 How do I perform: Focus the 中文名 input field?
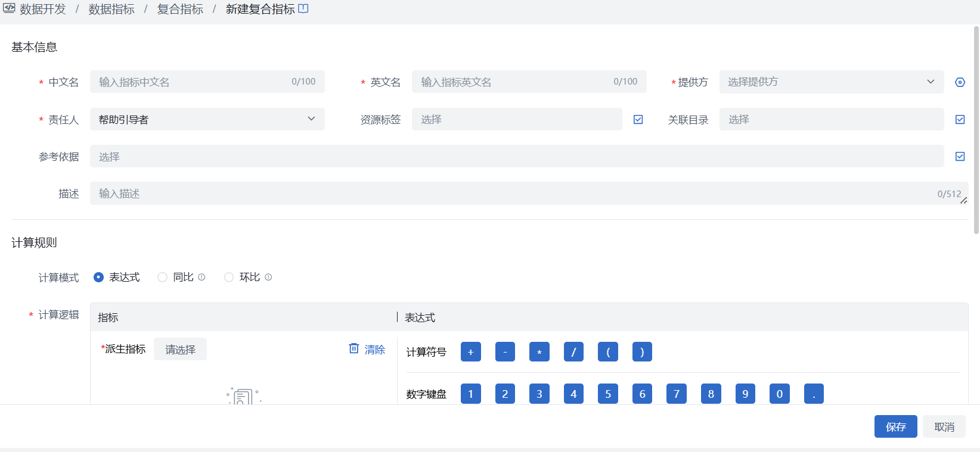point(207,82)
